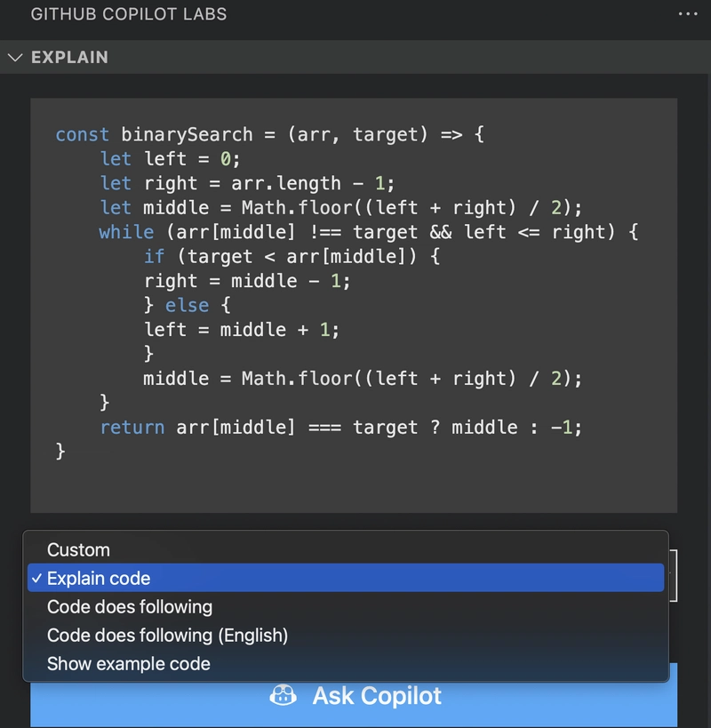Click the 'let left = 0;' code line
Image resolution: width=711 pixels, height=728 pixels.
170,159
